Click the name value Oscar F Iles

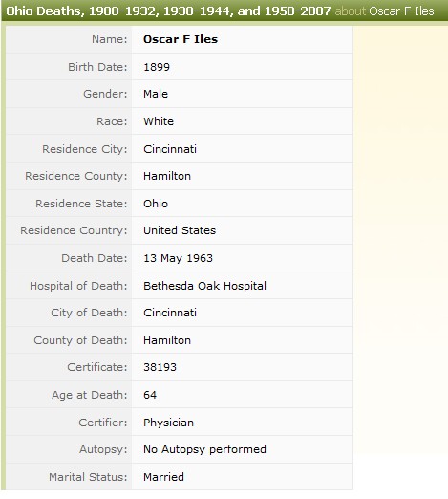point(181,39)
